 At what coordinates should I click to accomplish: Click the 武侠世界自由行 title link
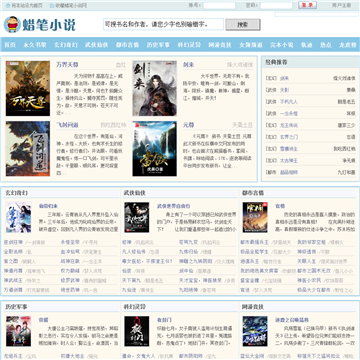174,206
